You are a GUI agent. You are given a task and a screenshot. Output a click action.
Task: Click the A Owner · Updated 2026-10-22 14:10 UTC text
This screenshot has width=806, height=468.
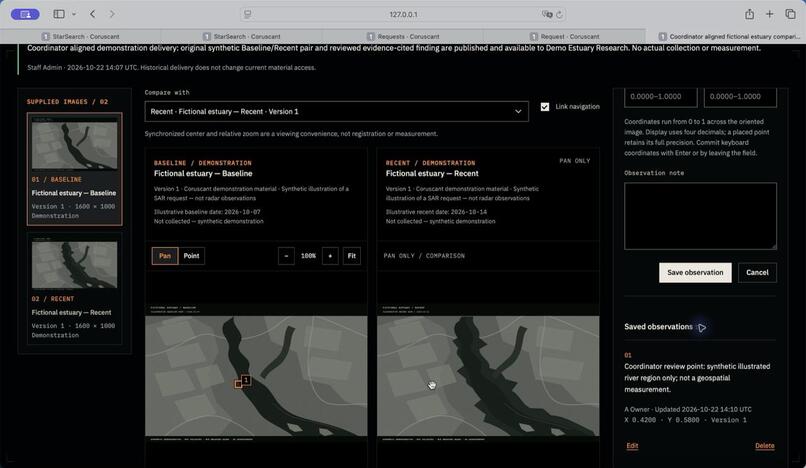688,409
